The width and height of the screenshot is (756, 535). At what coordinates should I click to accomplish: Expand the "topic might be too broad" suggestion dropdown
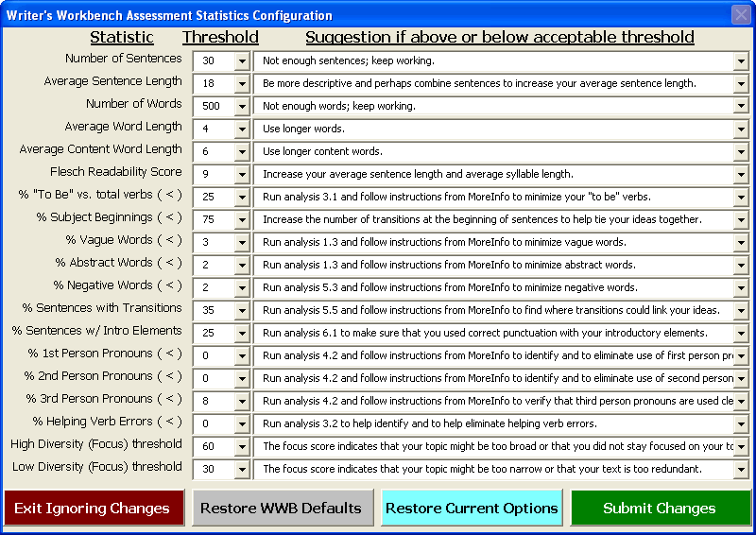coord(741,446)
